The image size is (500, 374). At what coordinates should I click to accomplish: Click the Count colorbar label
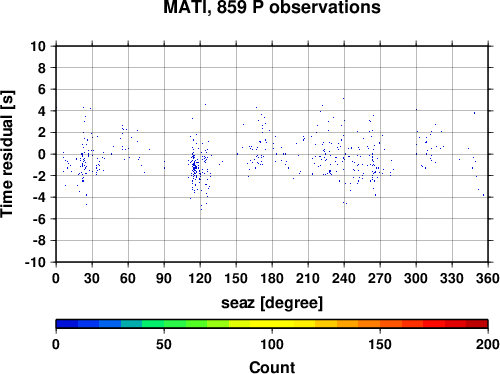[272, 367]
